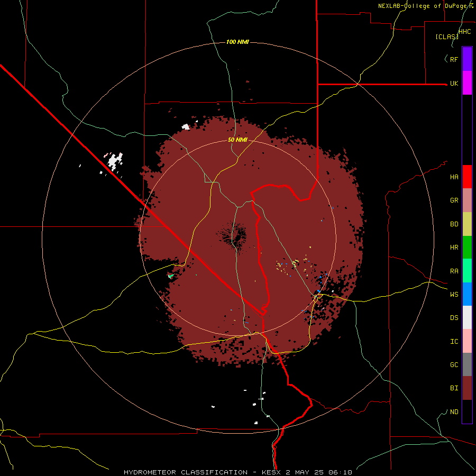The image size is (476, 476).
Task: Click the 50 NMI range ring label
Action: pos(237,140)
